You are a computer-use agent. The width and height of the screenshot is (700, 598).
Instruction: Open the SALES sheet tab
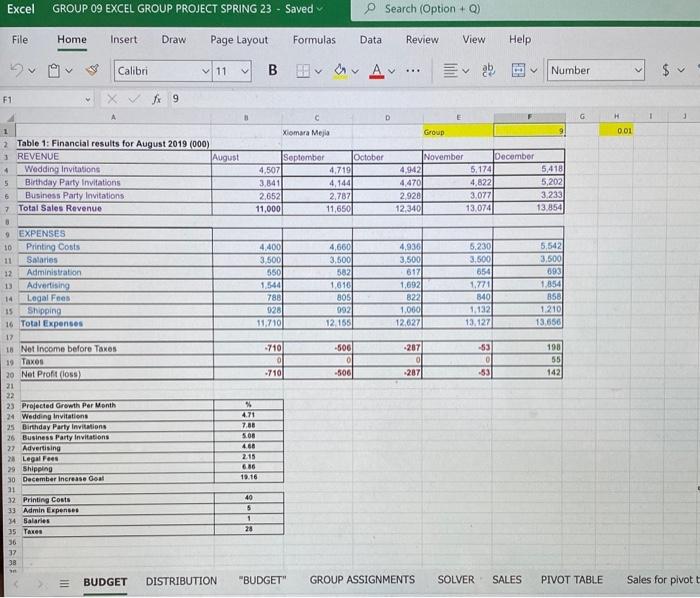point(507,580)
